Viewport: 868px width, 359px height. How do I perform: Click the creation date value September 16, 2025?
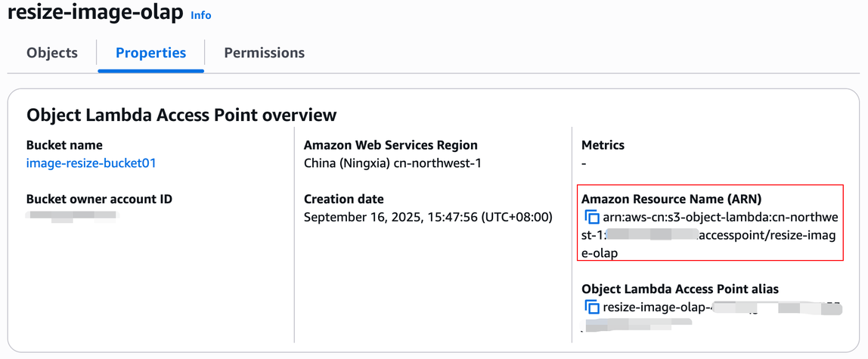point(428,218)
